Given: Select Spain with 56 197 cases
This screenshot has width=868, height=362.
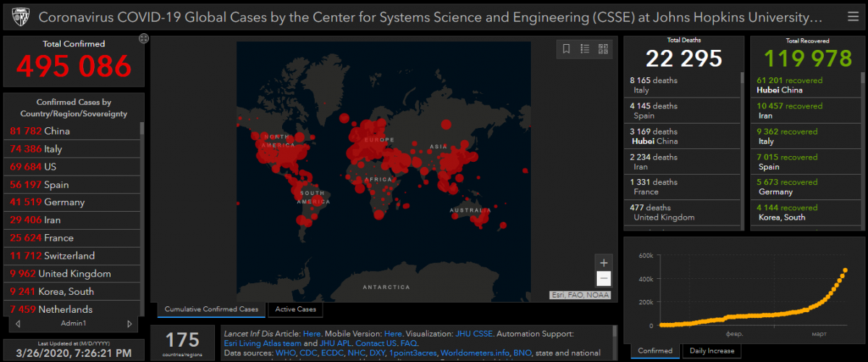Looking at the screenshot, I should coord(71,184).
